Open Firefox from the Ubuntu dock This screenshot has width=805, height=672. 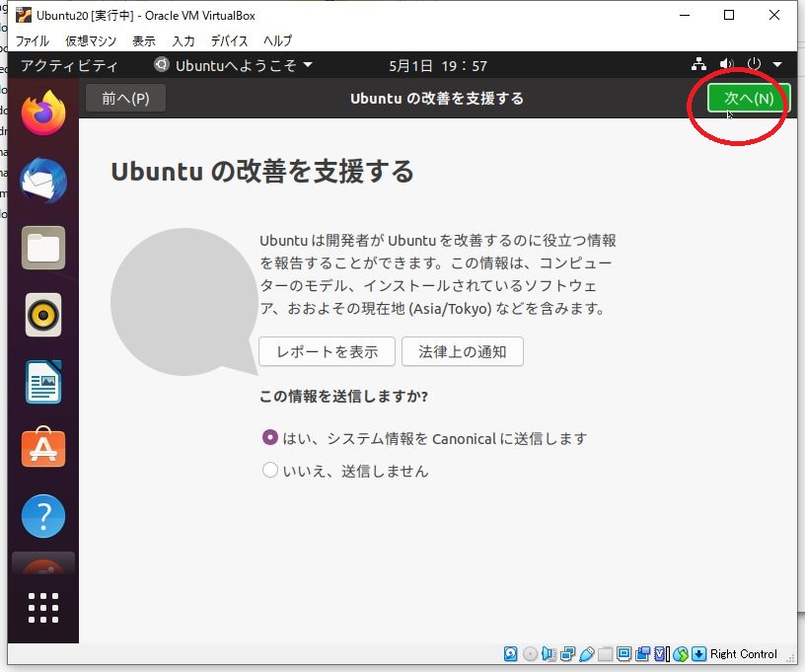tap(43, 112)
